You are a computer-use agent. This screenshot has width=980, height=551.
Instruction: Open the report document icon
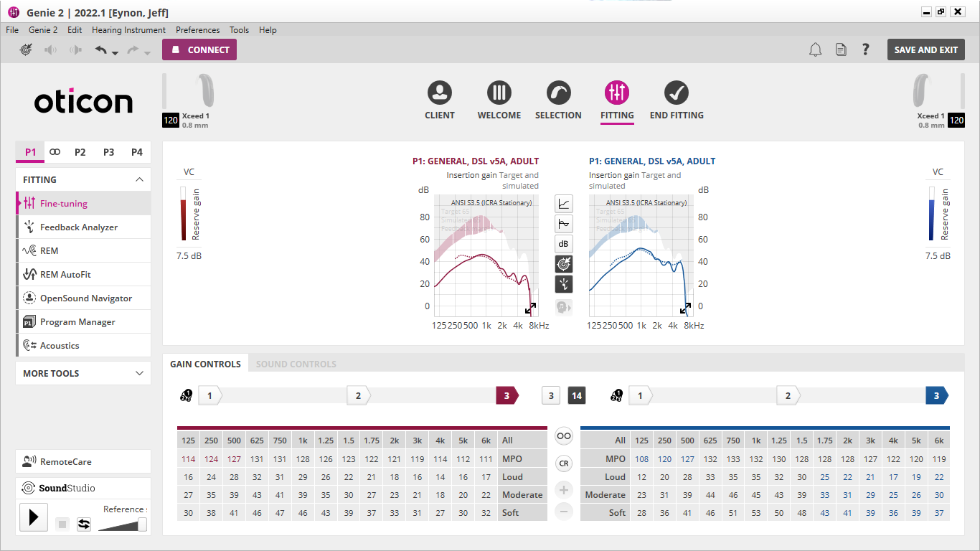(x=841, y=50)
